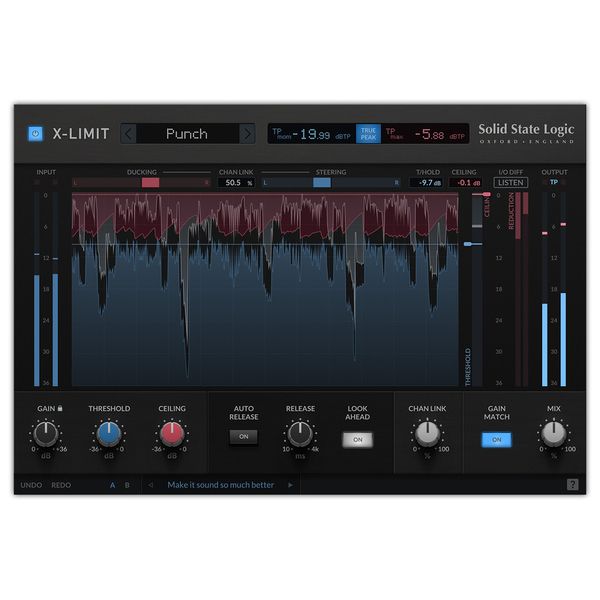Toggle the Look Ahead ON button
Viewport: 600px width, 600px height.
pos(357,440)
